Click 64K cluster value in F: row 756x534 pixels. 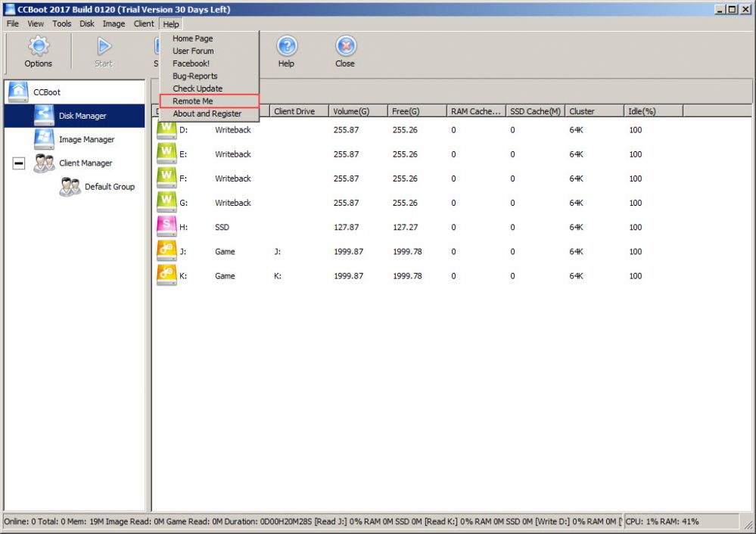576,179
